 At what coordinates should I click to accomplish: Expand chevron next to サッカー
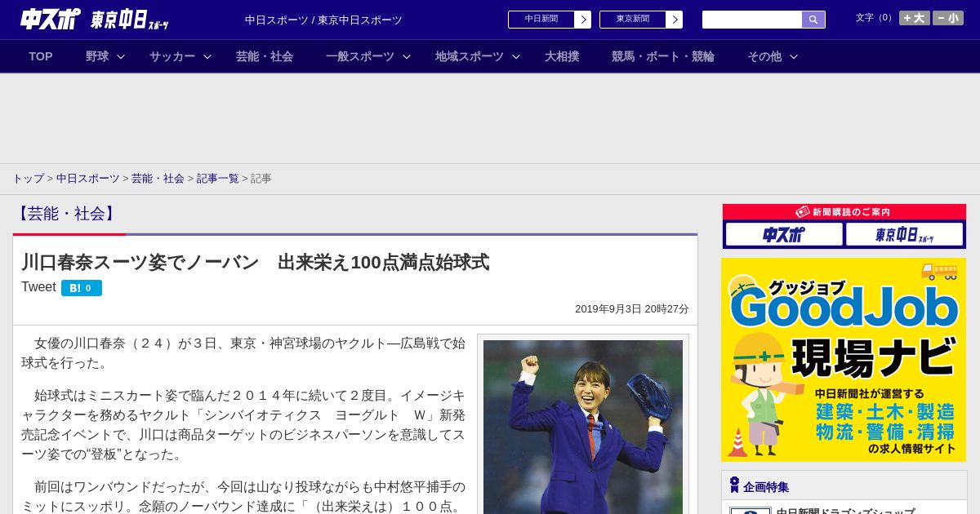(x=207, y=56)
